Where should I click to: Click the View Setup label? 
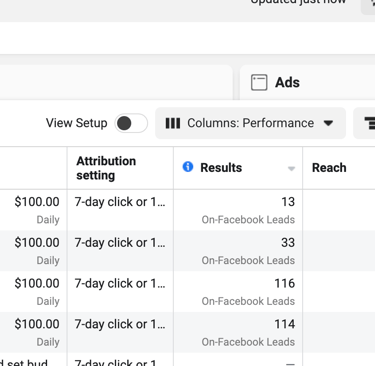(77, 123)
